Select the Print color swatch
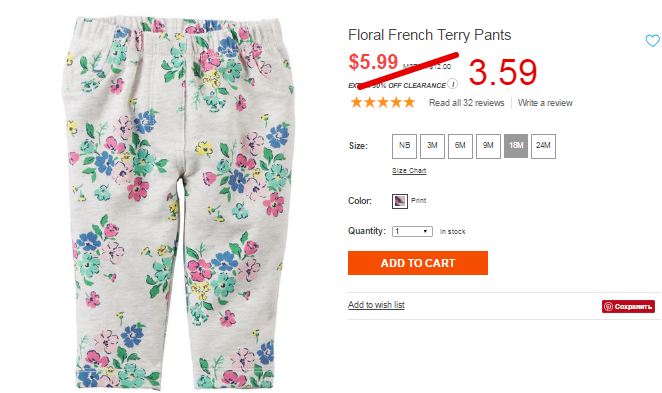 point(399,201)
